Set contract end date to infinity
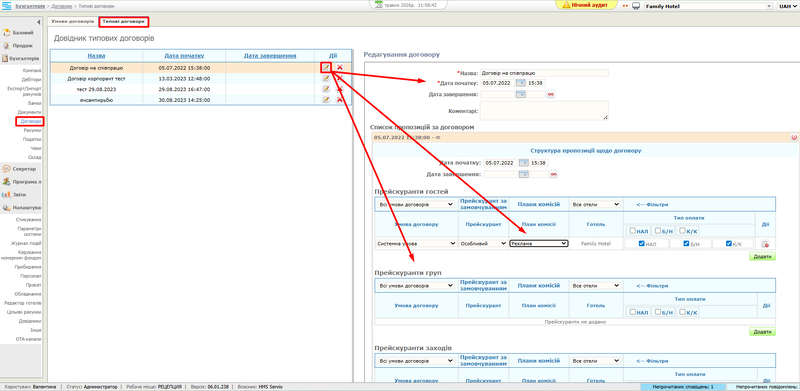The height and width of the screenshot is (391, 800). [x=551, y=94]
